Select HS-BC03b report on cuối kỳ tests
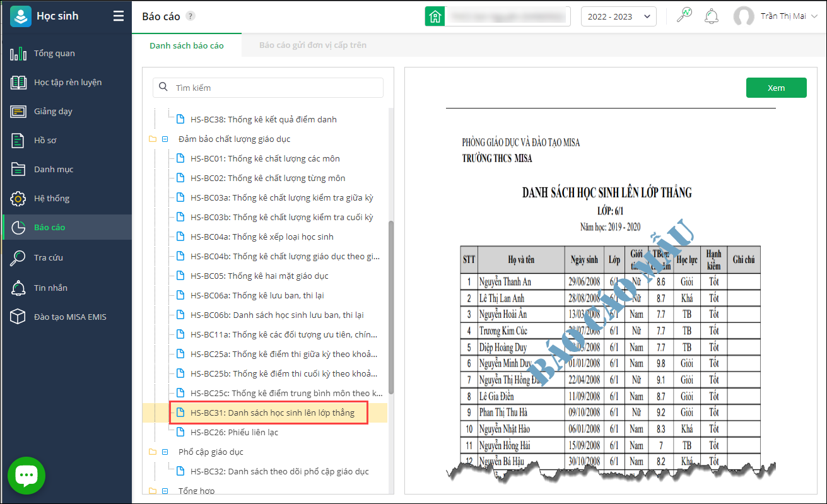827x504 pixels. [x=282, y=218]
